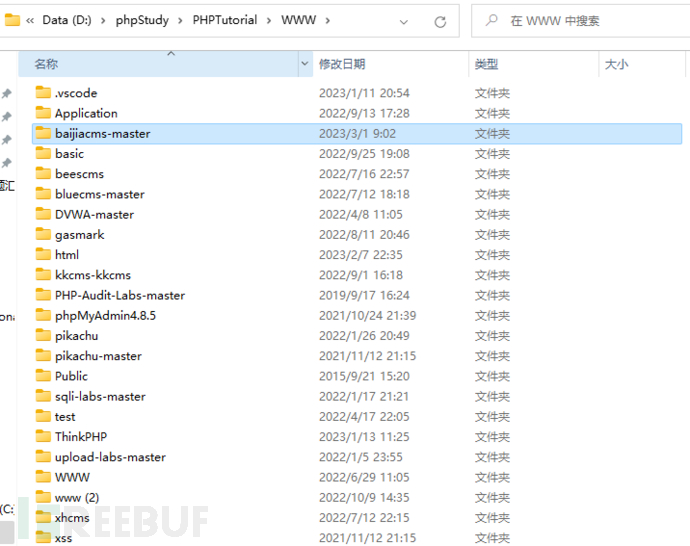The height and width of the screenshot is (546, 690).
Task: Click the lowest pin icon in sidebar
Action: pyautogui.click(x=7, y=163)
